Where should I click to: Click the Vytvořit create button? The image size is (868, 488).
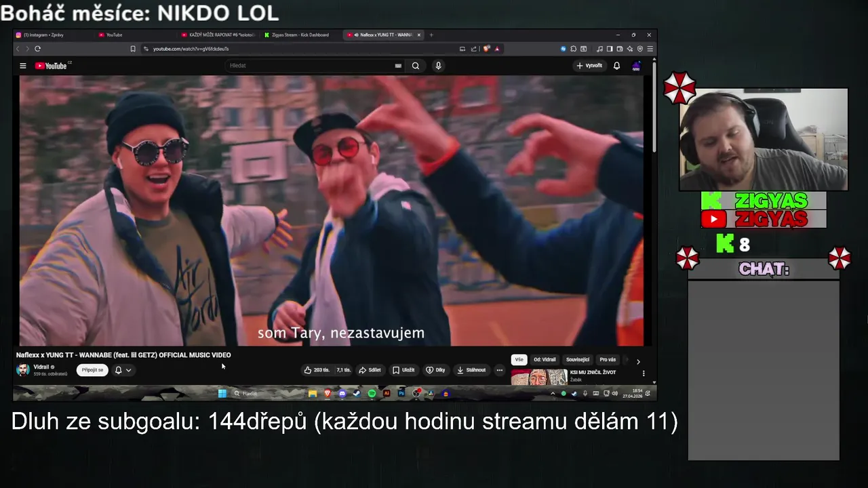pos(589,66)
